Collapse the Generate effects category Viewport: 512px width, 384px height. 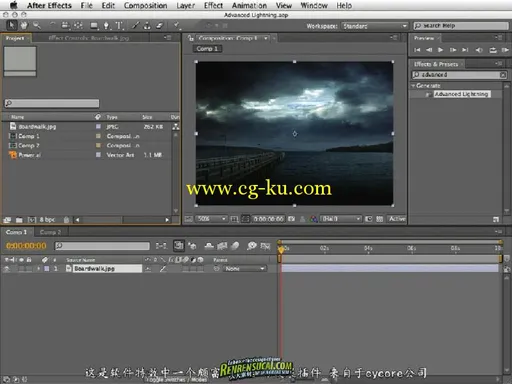(413, 86)
